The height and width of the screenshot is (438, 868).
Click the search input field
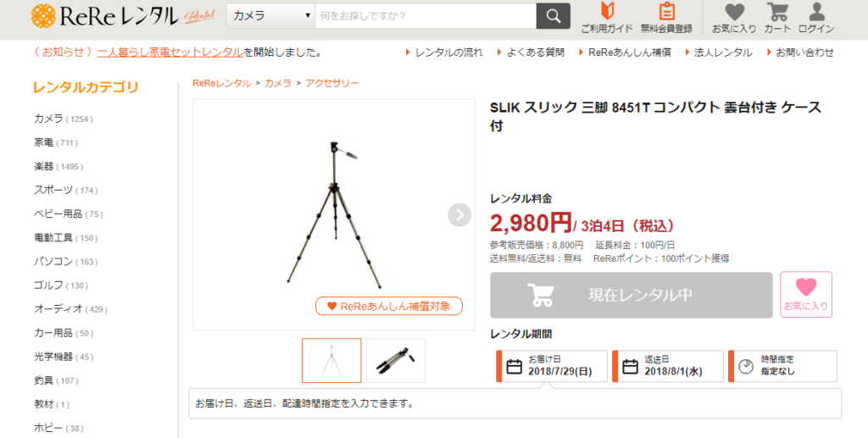pos(426,16)
